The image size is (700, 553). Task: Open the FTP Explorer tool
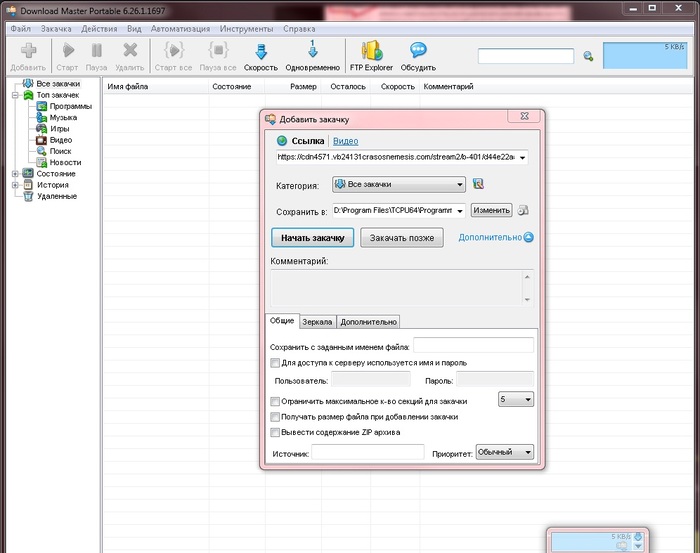point(370,51)
